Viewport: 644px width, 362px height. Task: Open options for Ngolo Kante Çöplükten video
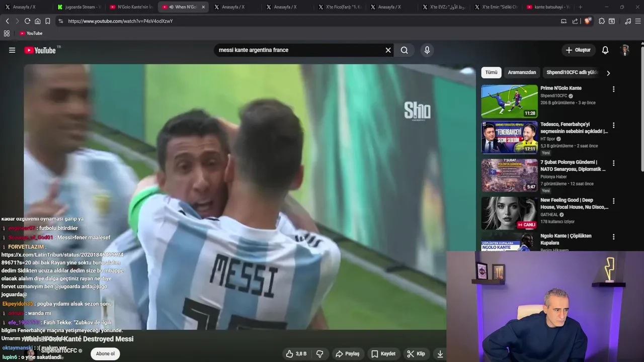point(613,237)
